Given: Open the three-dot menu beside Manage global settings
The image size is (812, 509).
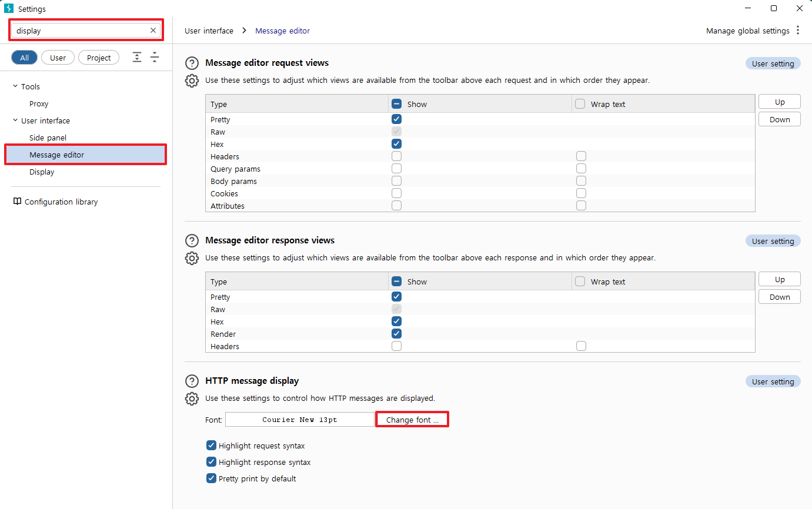Looking at the screenshot, I should pos(798,31).
